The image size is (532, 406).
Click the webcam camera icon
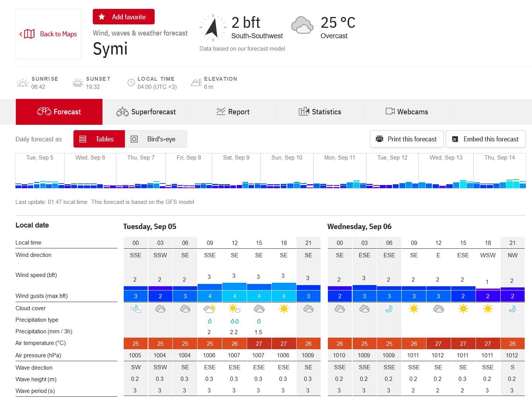coord(390,112)
